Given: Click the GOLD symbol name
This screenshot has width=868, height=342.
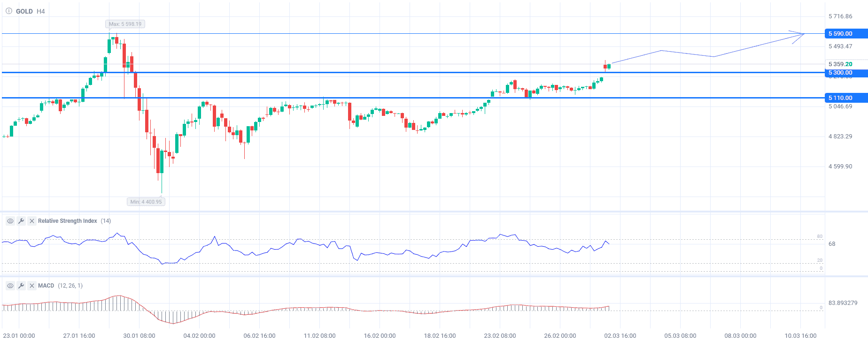Looking at the screenshot, I should pyautogui.click(x=24, y=11).
